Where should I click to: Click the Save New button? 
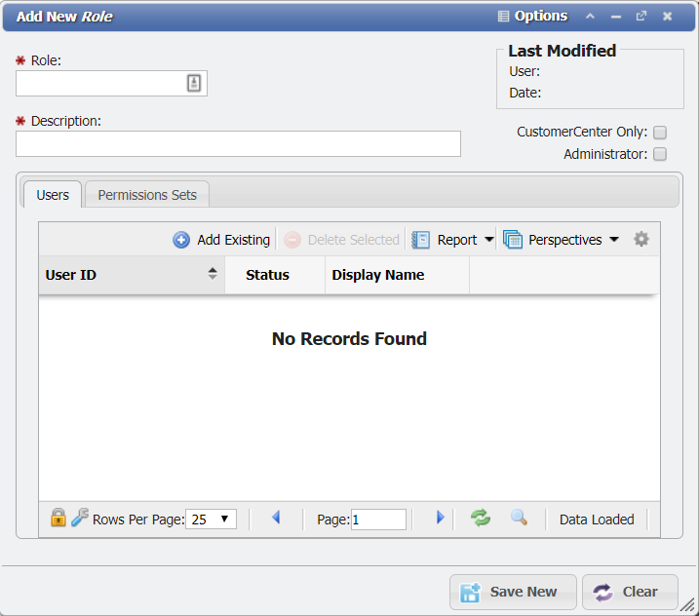click(x=511, y=592)
